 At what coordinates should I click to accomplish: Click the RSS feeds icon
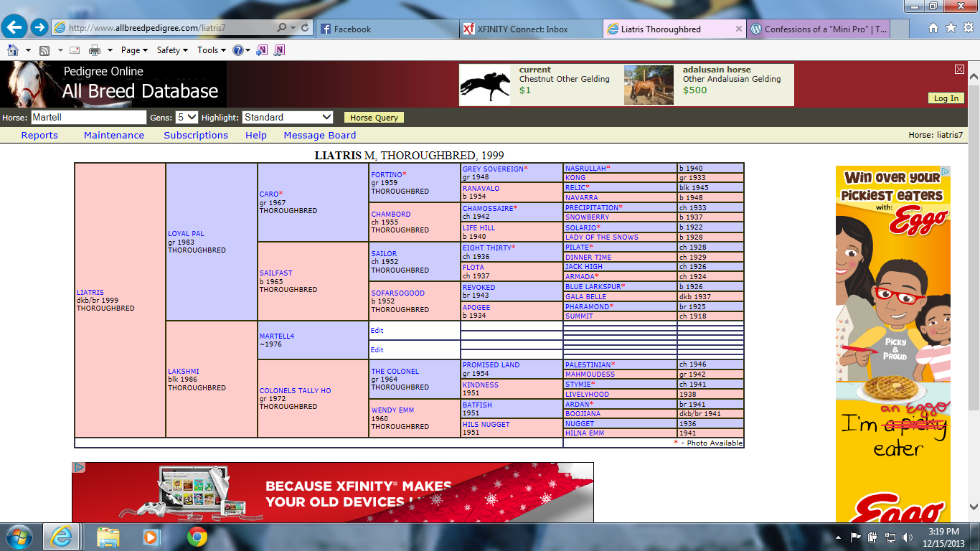click(x=44, y=50)
